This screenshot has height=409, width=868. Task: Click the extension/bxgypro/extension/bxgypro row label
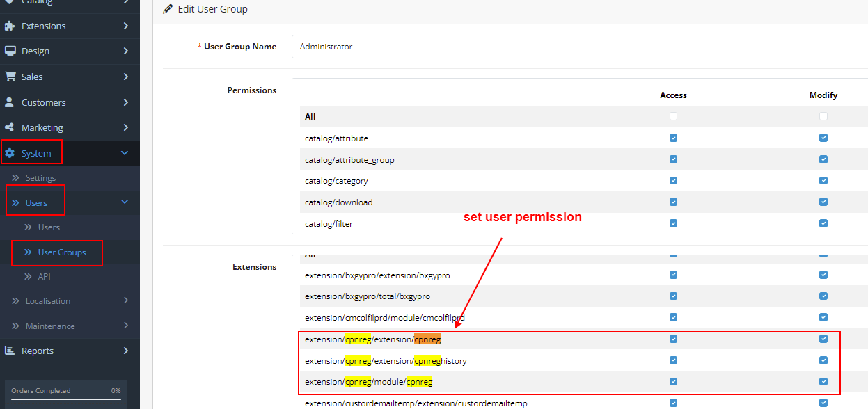377,275
